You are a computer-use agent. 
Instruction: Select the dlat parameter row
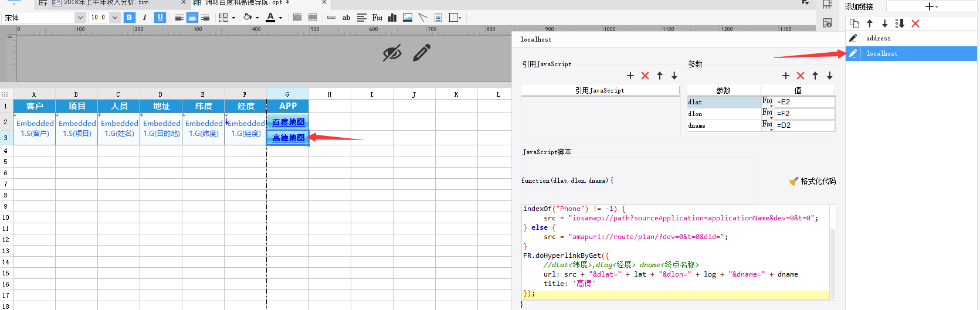tap(724, 102)
